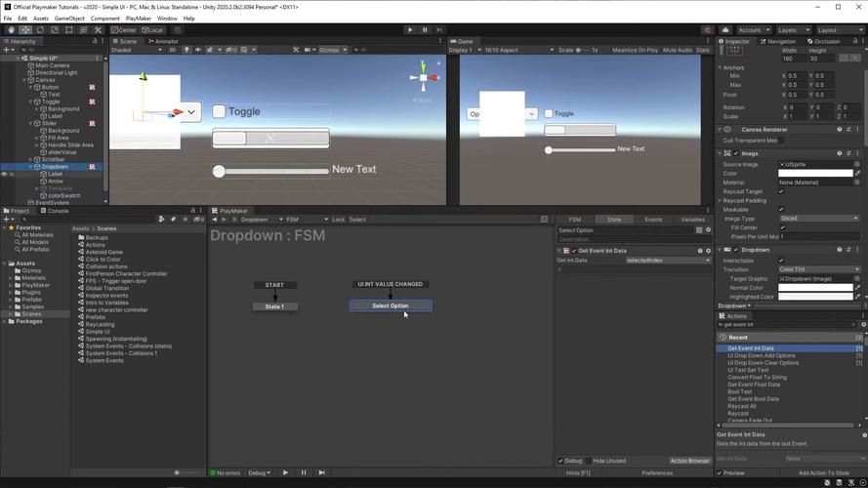This screenshot has width=868, height=488.
Task: Open the Layers dropdown in the toolbar
Action: coord(793,30)
